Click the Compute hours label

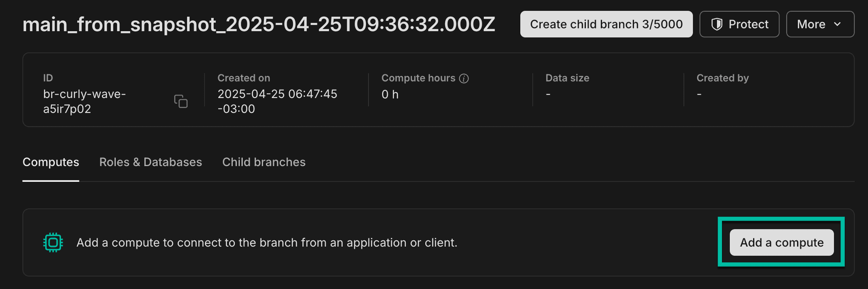coord(418,78)
